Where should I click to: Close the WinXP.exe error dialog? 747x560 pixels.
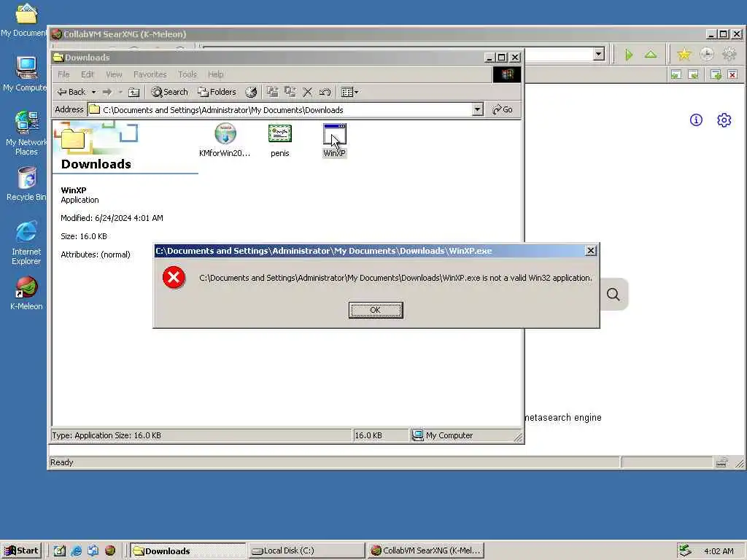(x=591, y=251)
